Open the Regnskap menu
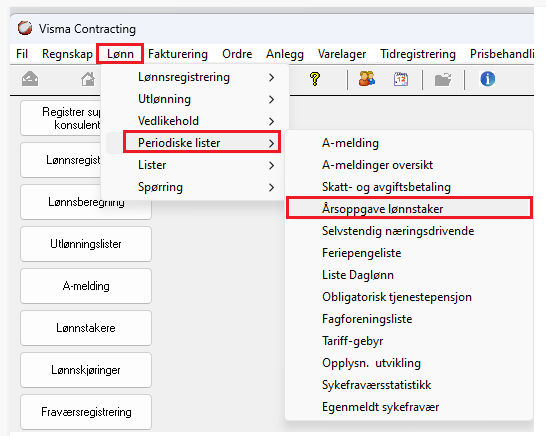This screenshot has height=436, width=546. (x=67, y=54)
